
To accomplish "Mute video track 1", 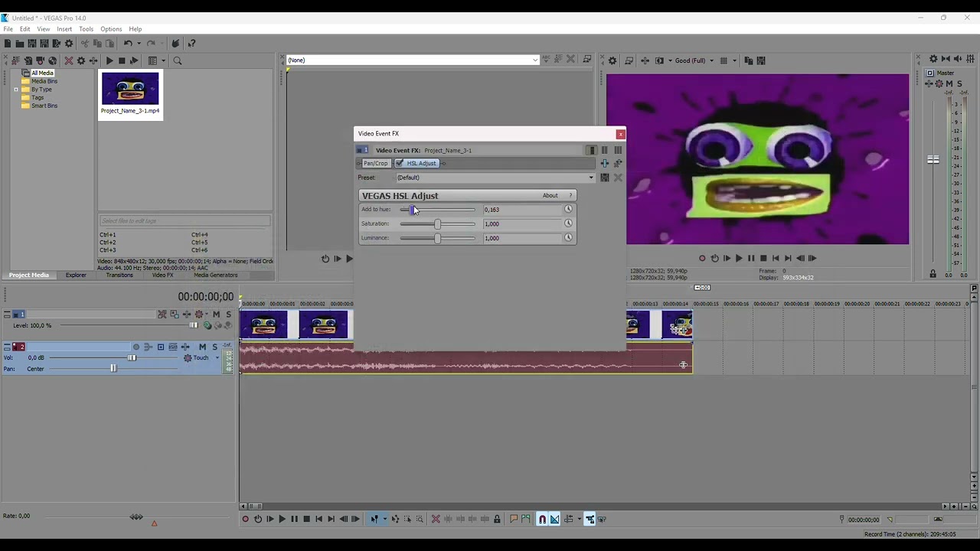I will tap(216, 314).
